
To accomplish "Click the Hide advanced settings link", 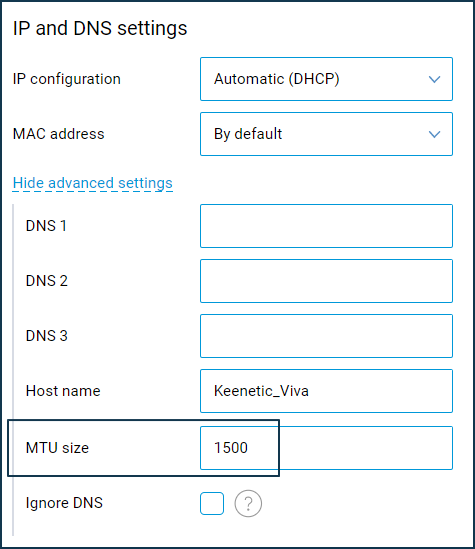I will tap(93, 183).
